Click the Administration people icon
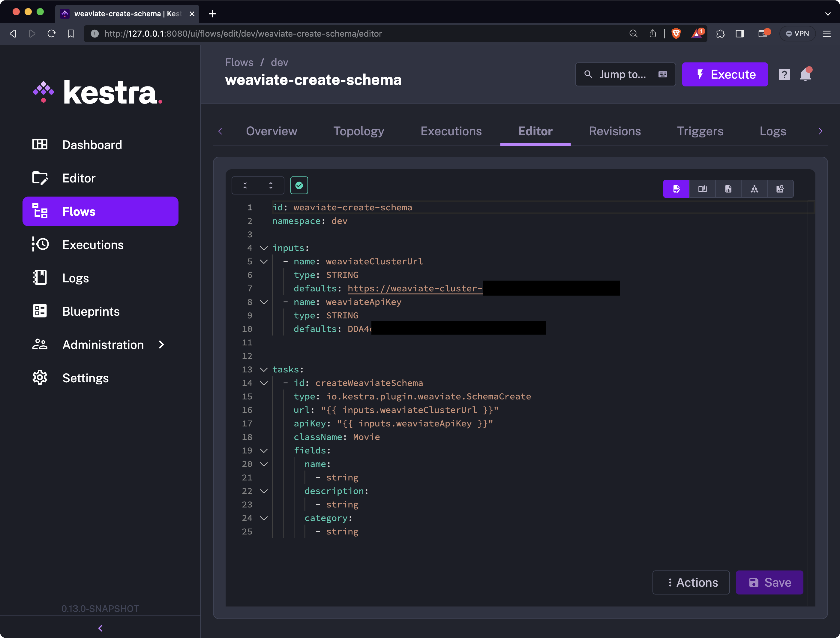 click(x=40, y=345)
